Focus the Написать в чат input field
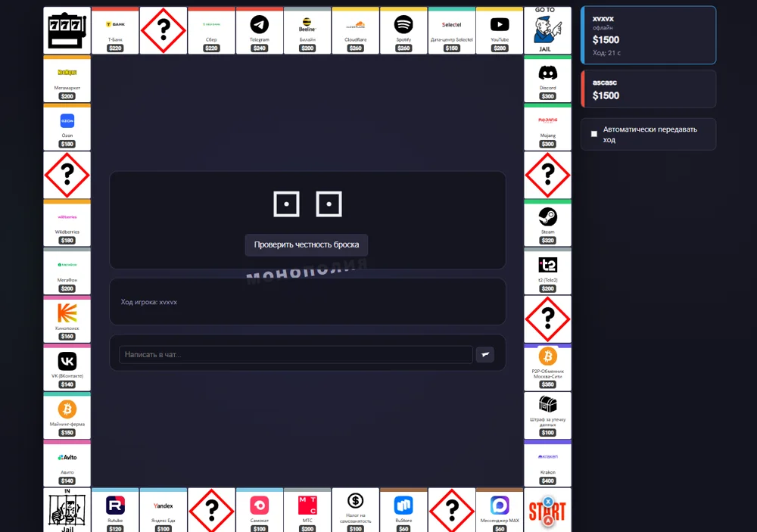Image resolution: width=757 pixels, height=532 pixels. (x=295, y=354)
